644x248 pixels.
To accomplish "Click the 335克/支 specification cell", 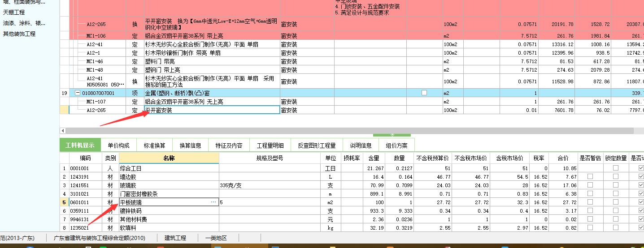I will (x=269, y=185).
